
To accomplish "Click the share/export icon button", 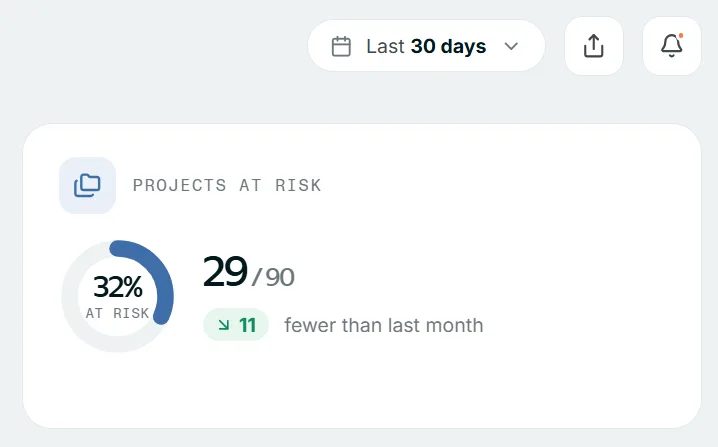I will (x=593, y=46).
